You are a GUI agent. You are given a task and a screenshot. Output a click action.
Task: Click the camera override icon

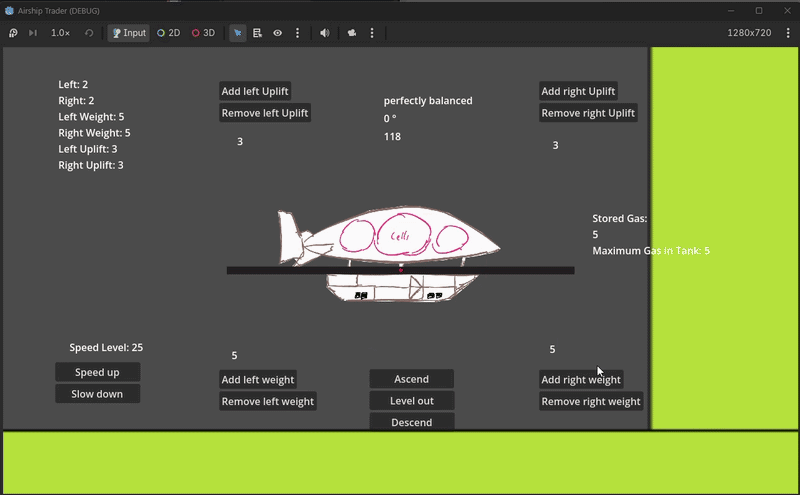(x=352, y=33)
